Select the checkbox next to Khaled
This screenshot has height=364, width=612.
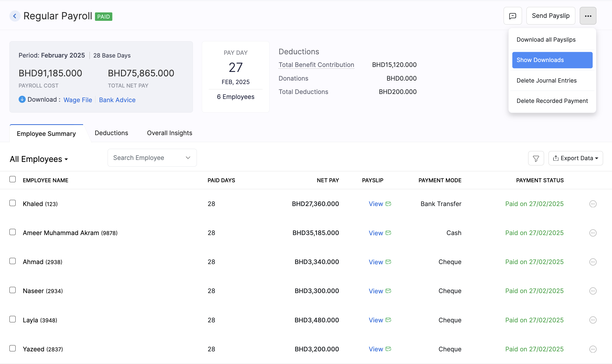[x=13, y=203]
